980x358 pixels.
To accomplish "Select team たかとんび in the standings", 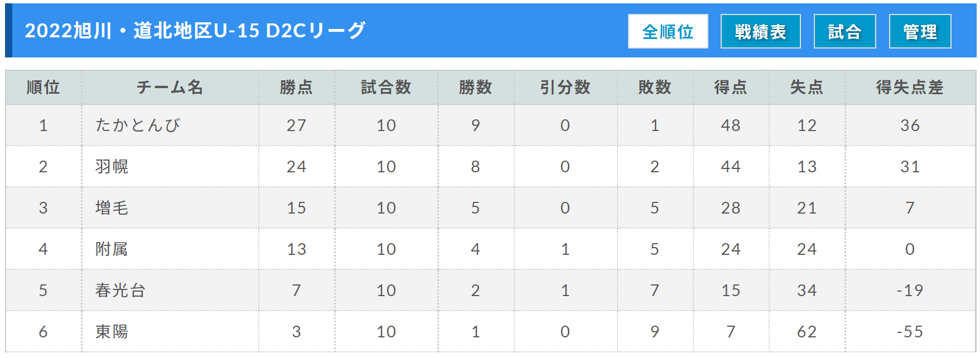I will tap(137, 125).
